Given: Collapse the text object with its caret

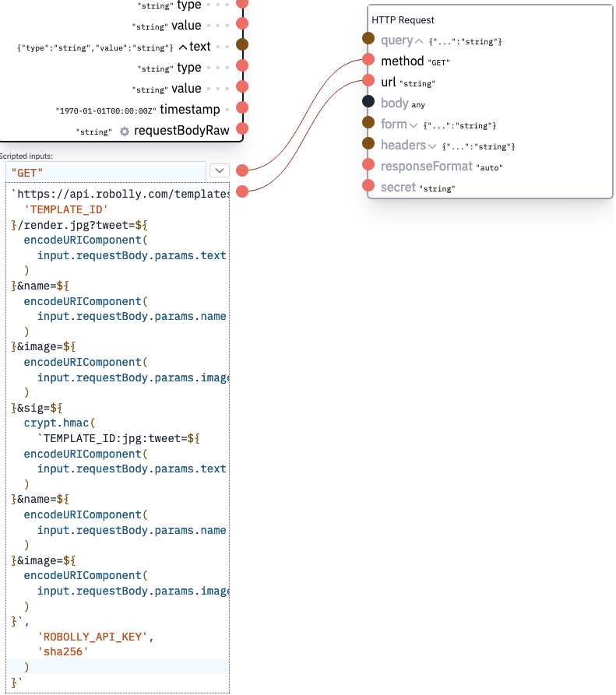Looking at the screenshot, I should (x=183, y=47).
